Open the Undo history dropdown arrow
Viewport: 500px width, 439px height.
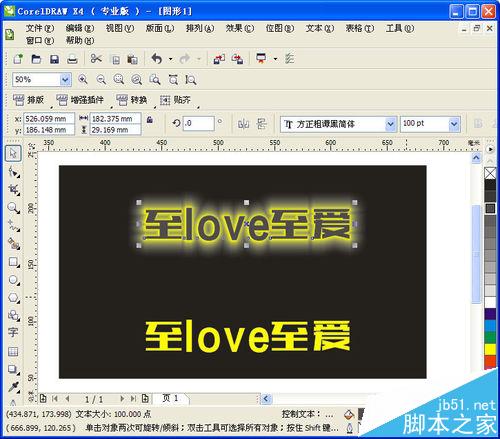(170, 59)
